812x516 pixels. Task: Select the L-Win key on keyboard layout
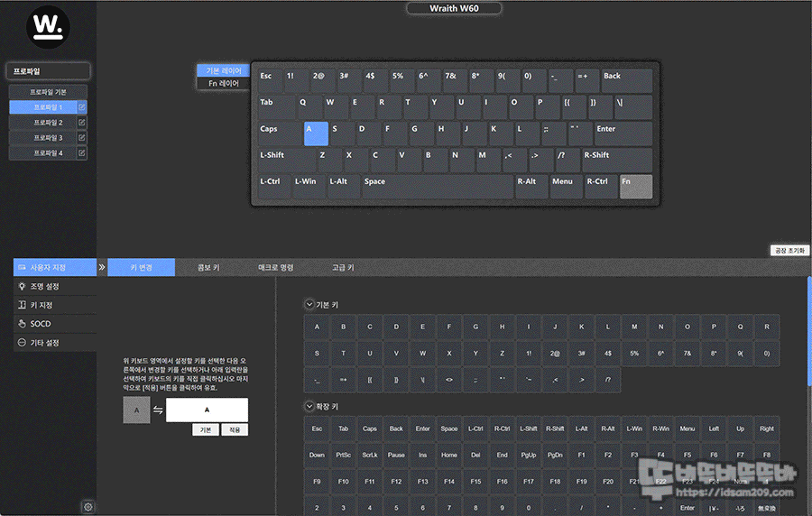(x=309, y=187)
